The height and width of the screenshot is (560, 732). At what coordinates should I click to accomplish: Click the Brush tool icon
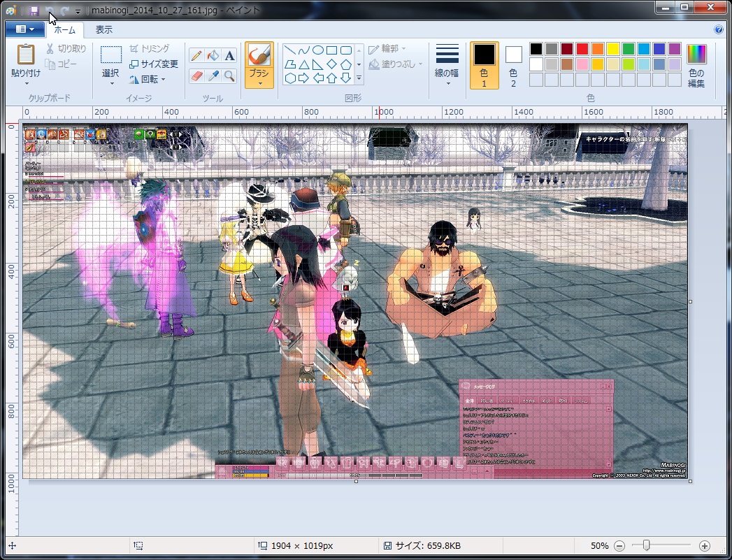(259, 55)
